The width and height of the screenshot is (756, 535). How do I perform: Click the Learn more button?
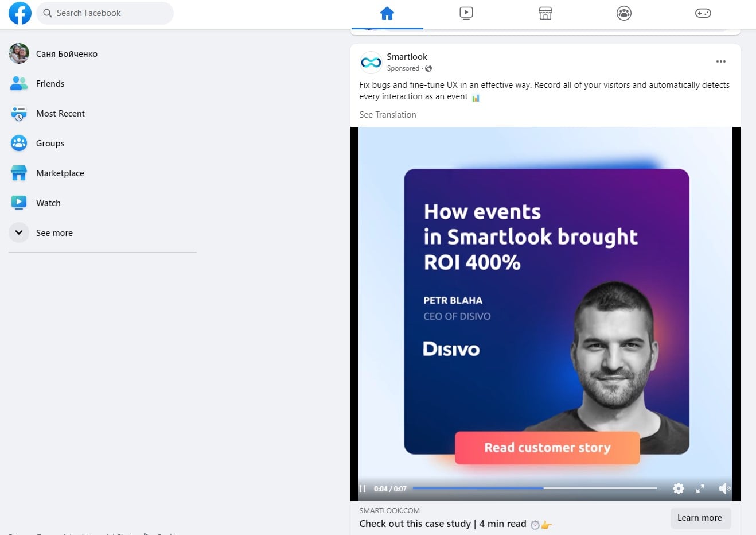(700, 518)
